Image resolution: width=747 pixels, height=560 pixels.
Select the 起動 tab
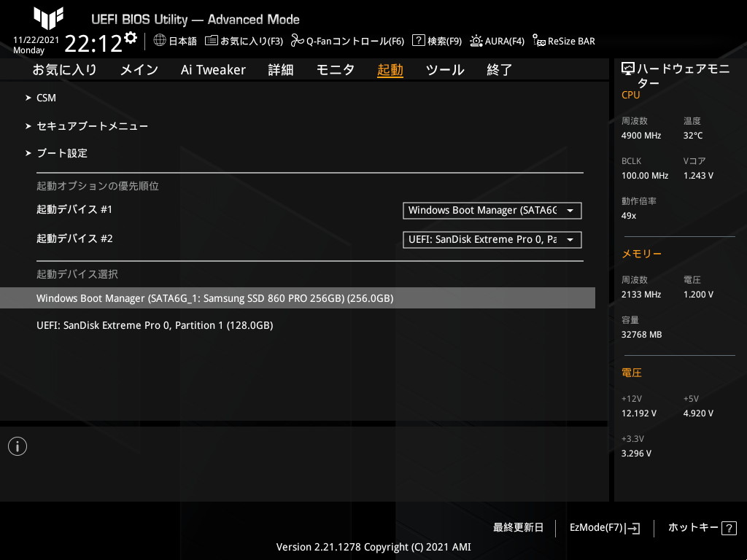pyautogui.click(x=390, y=70)
